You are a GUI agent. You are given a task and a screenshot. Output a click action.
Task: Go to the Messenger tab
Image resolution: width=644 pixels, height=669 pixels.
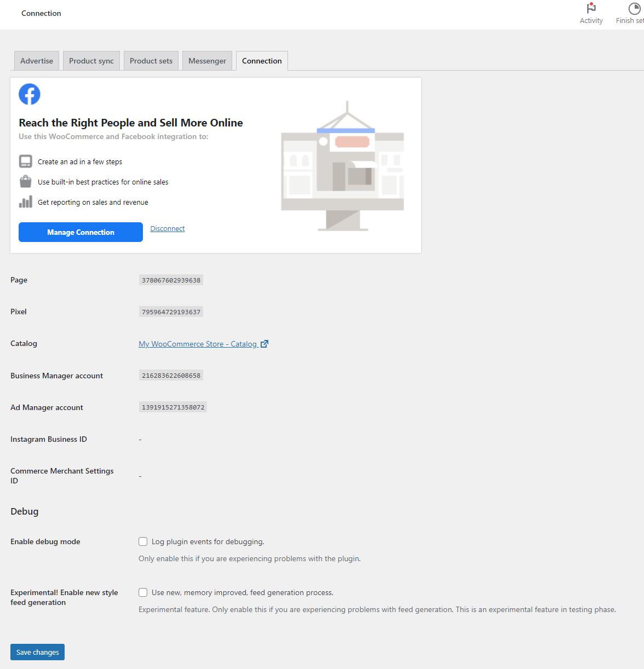coord(207,61)
